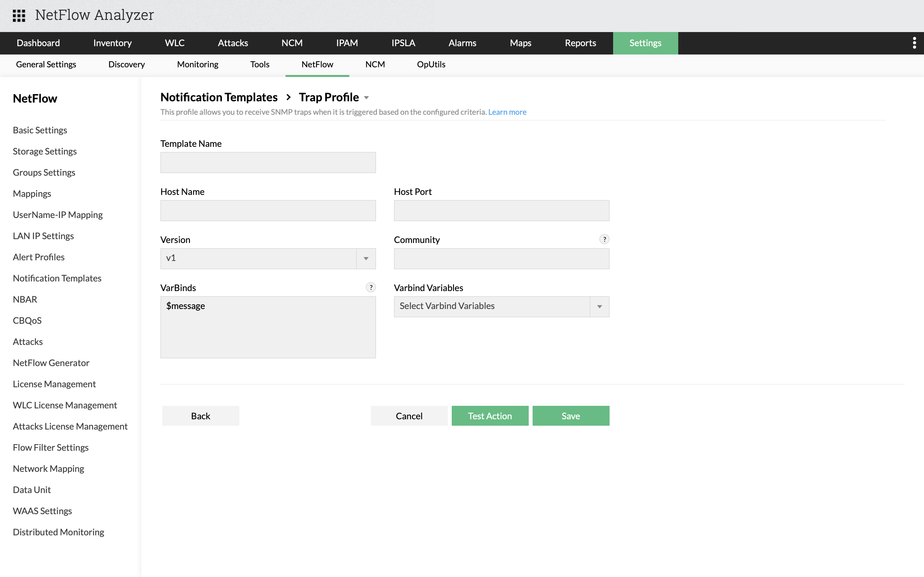Viewport: 924px width, 577px height.
Task: Click the Community help question icon
Action: click(604, 239)
